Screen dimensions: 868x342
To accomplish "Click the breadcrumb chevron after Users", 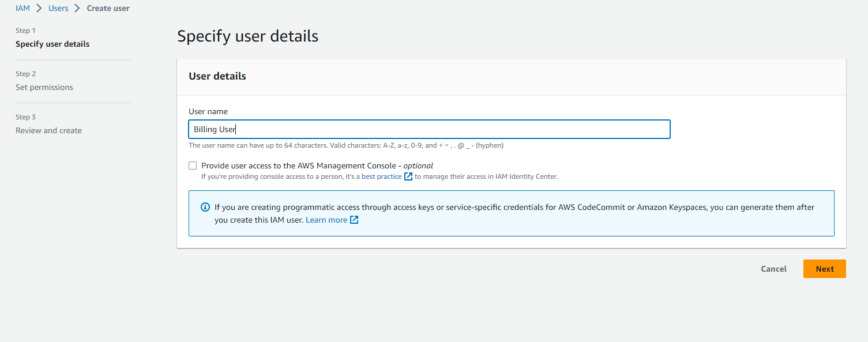I will coord(77,9).
